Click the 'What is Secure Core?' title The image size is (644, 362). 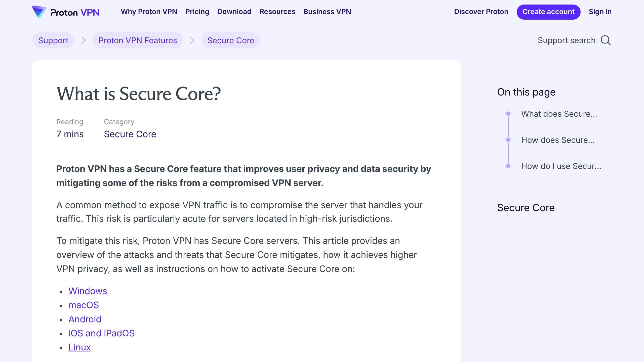point(139,94)
